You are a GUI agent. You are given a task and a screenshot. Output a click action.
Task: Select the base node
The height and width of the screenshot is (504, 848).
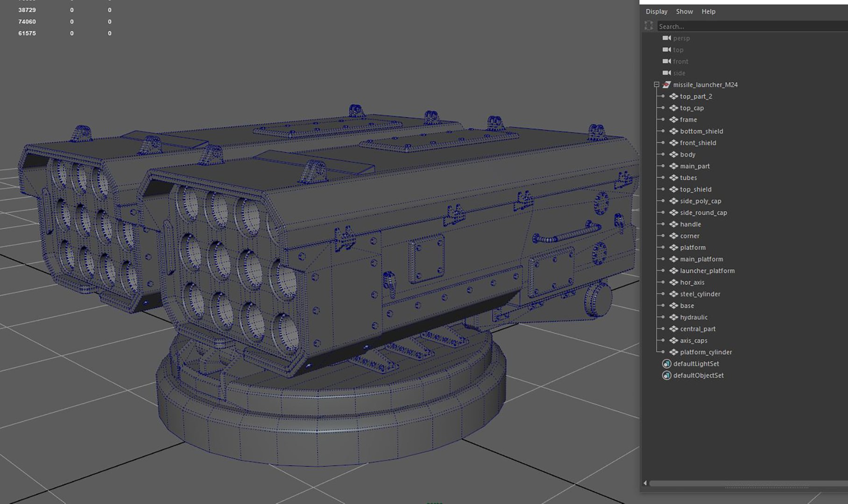[687, 306]
